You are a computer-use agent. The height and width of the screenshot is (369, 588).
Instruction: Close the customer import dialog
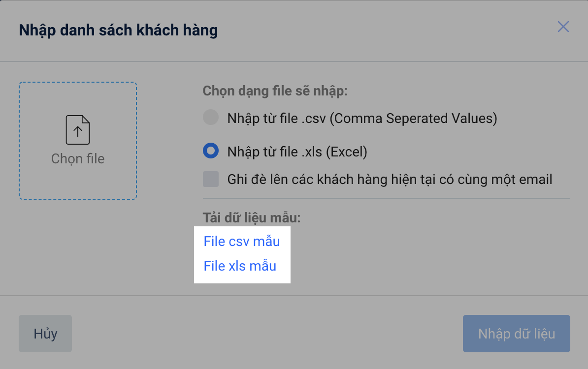563,27
